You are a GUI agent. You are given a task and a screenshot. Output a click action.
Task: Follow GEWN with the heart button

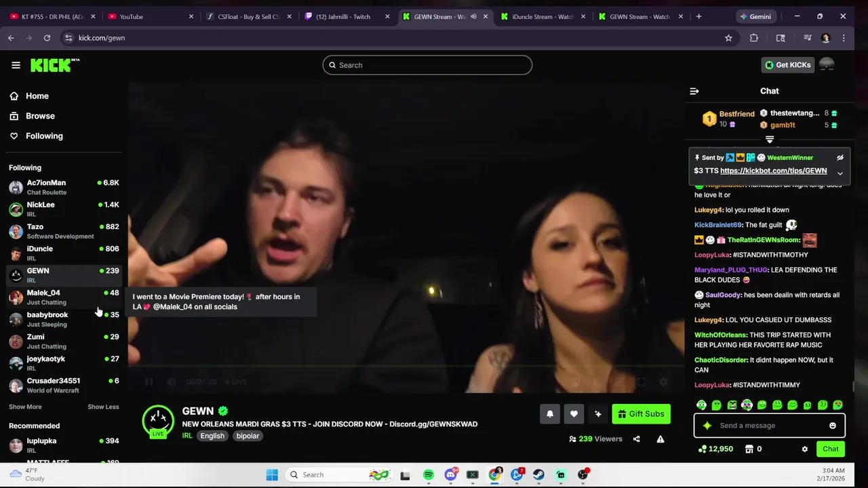pyautogui.click(x=574, y=414)
